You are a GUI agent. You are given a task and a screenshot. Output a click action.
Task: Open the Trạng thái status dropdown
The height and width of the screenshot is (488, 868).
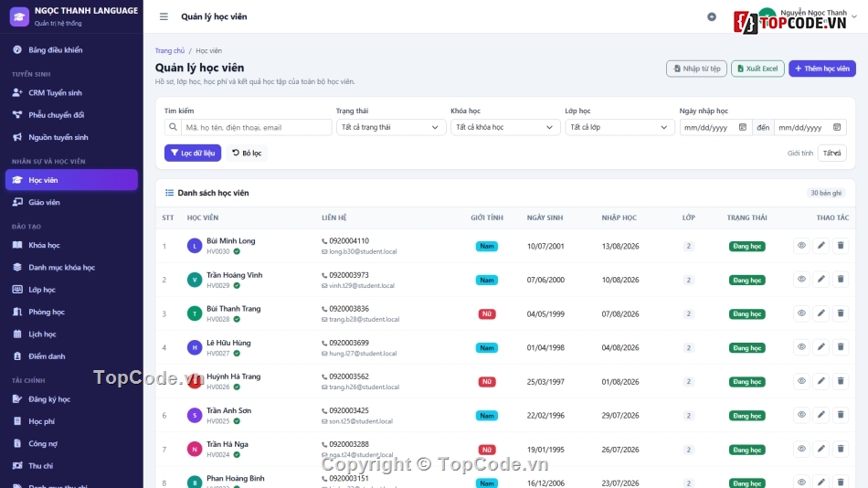(390, 127)
